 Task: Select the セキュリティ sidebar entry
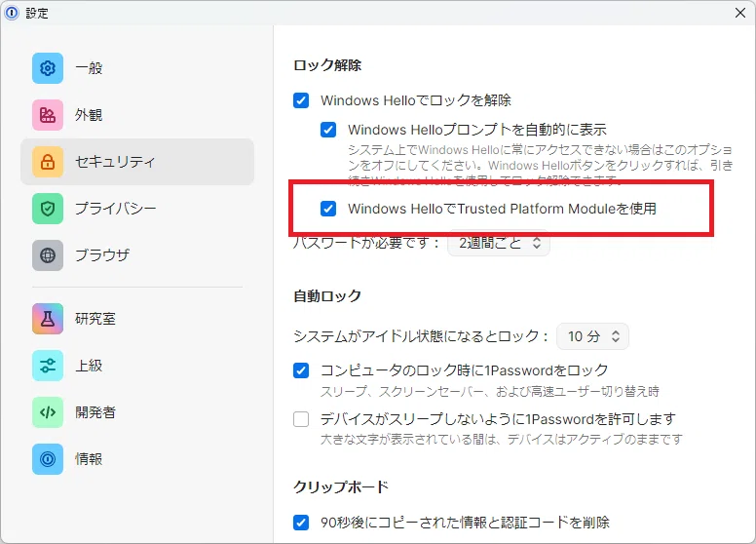tap(137, 162)
